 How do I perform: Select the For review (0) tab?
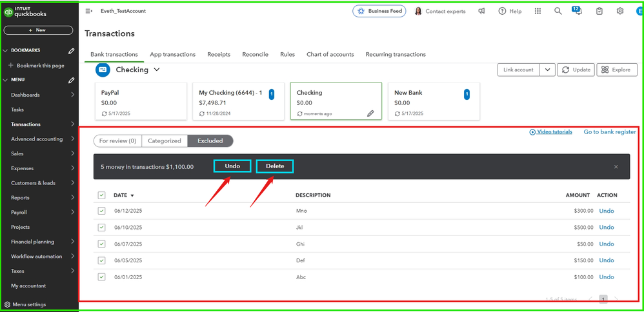pos(117,141)
